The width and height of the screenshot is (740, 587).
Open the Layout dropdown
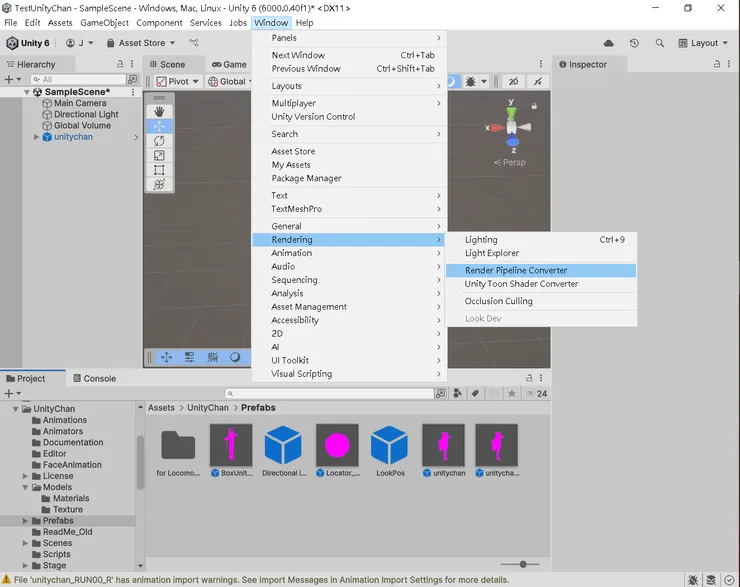[x=703, y=43]
